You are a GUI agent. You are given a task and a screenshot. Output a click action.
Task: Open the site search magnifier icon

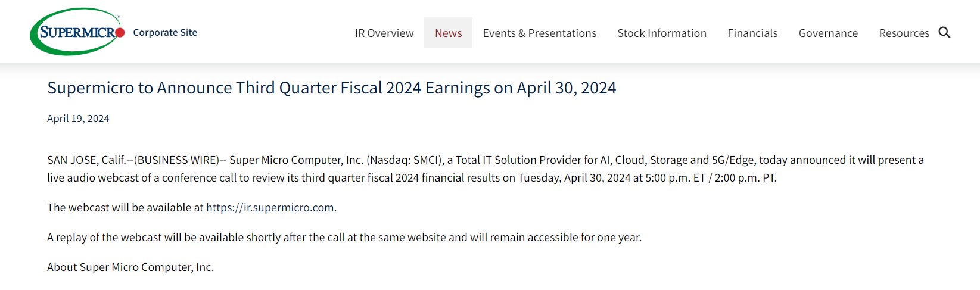[x=944, y=32]
